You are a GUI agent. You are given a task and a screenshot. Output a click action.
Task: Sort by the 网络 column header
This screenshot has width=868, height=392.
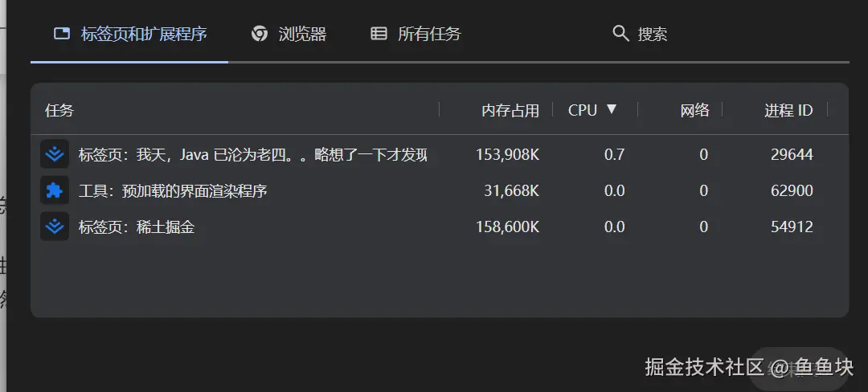(x=694, y=110)
